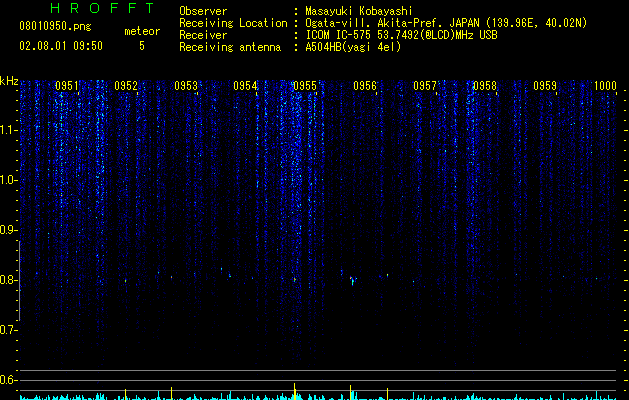Screen dimensions: 629x400
Task: Click the tallest yellow spike in the bottom graph
Action: pyautogui.click(x=294, y=391)
